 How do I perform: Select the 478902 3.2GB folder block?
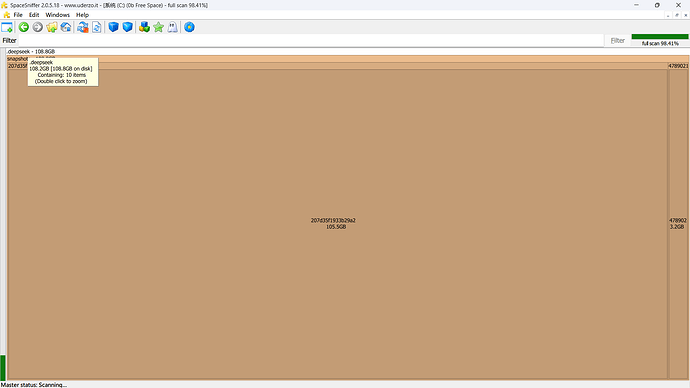click(678, 223)
